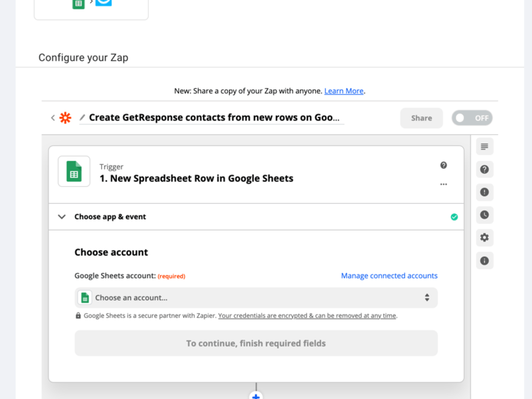The width and height of the screenshot is (532, 399).
Task: Open the trigger step options with ellipsis menu
Action: coord(444,184)
